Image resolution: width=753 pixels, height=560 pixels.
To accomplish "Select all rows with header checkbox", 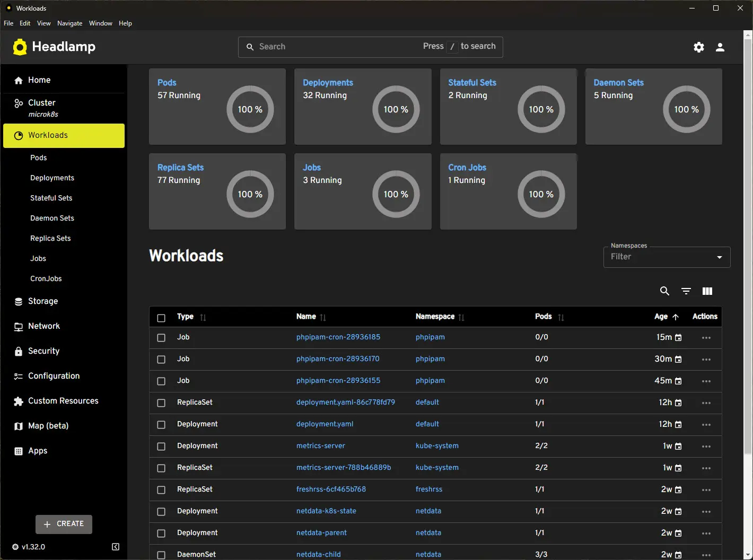I will pyautogui.click(x=161, y=318).
